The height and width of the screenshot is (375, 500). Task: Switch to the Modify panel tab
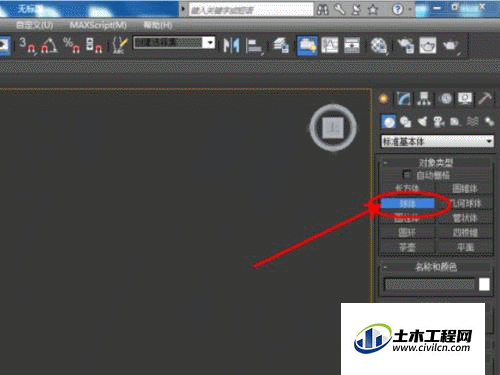tap(404, 99)
